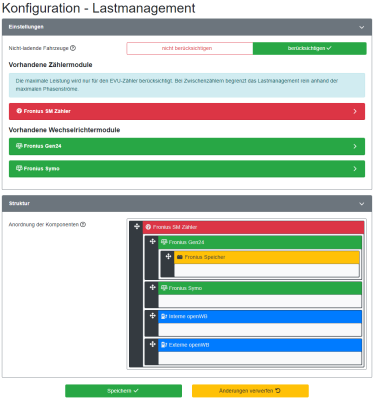Click the Einstellungen panel header title
Viewport: 374px width, 400px height.
click(26, 27)
